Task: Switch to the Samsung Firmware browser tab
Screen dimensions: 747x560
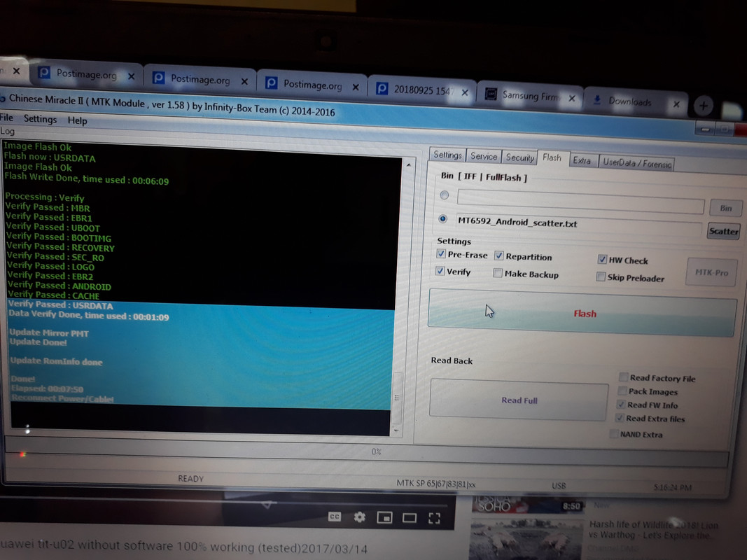Action: [530, 95]
